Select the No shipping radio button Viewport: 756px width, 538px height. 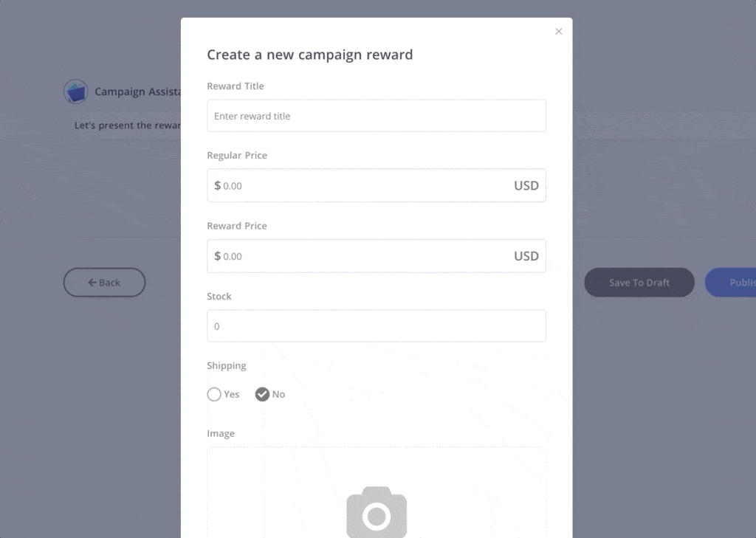(262, 394)
